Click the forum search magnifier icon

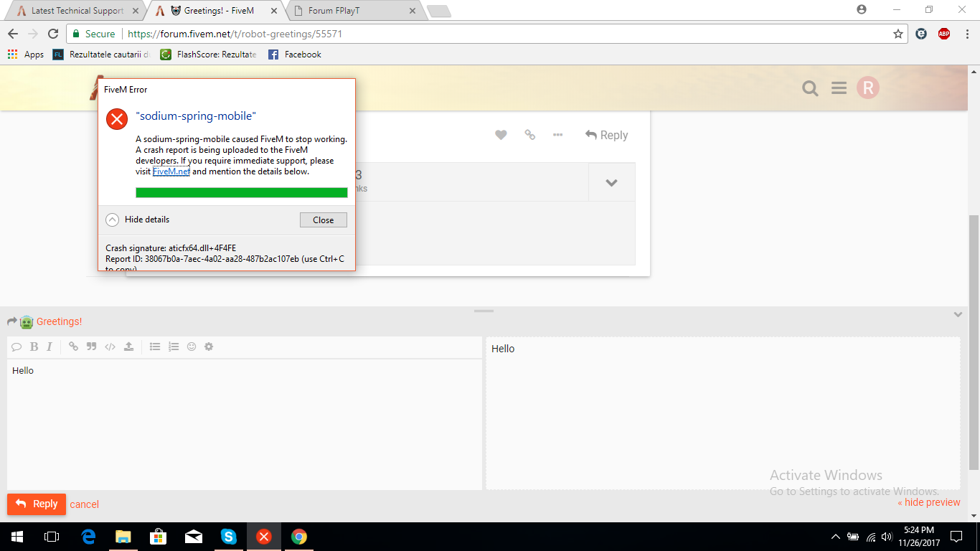click(x=810, y=88)
